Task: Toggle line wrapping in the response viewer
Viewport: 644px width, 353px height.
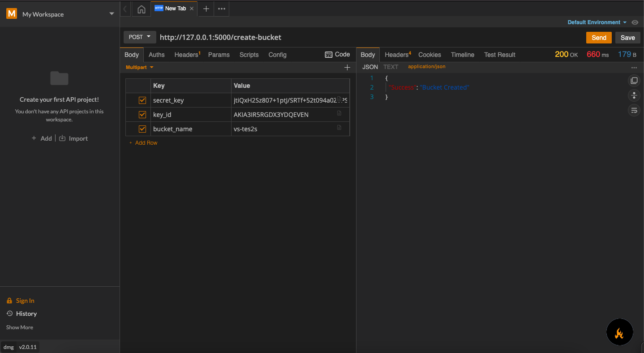Action: pos(634,110)
